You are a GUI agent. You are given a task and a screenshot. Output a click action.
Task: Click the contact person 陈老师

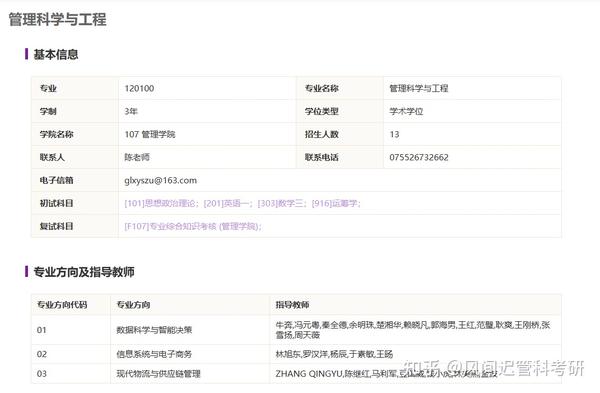pos(137,157)
